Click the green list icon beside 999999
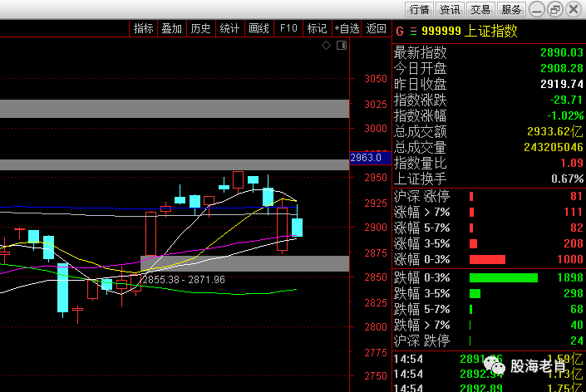 click(413, 32)
